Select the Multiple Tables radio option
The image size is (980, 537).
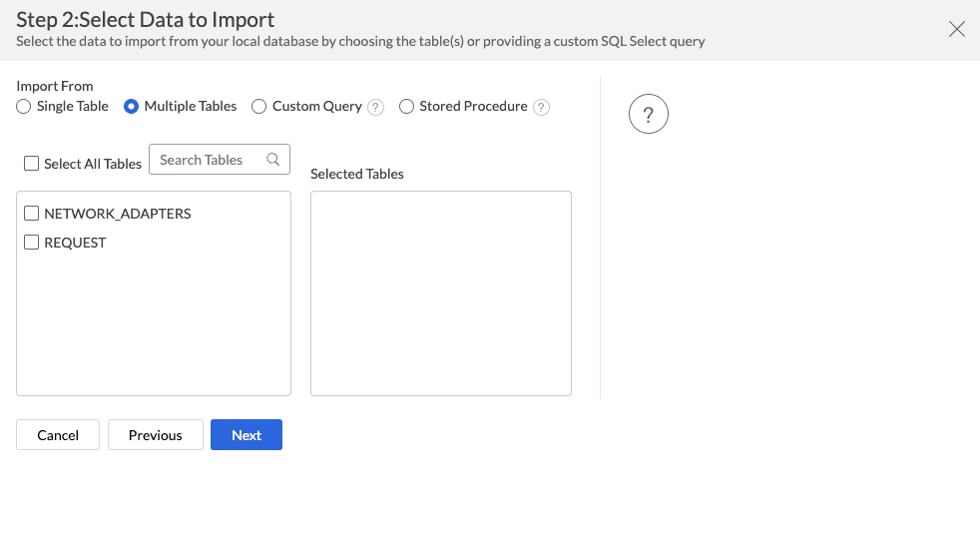point(131,107)
